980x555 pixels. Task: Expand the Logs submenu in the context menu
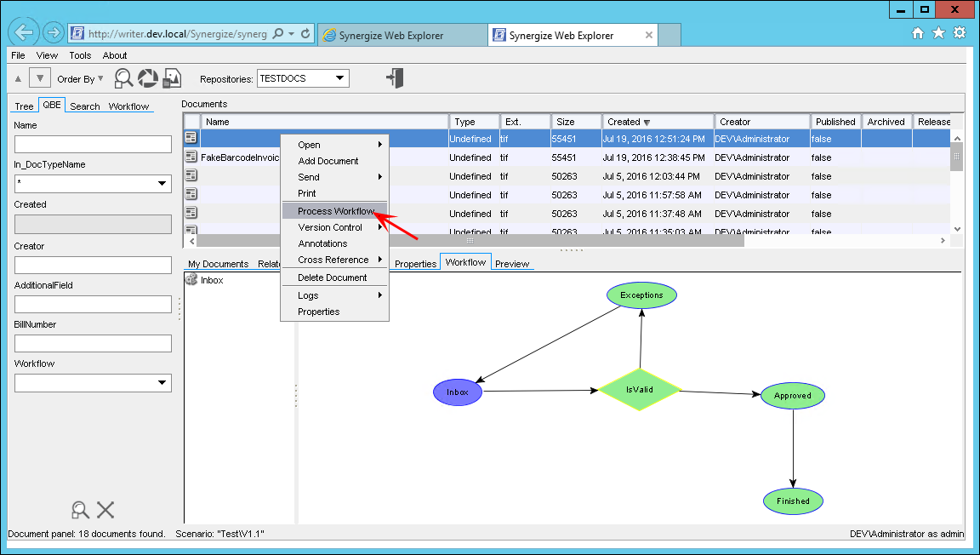click(335, 295)
